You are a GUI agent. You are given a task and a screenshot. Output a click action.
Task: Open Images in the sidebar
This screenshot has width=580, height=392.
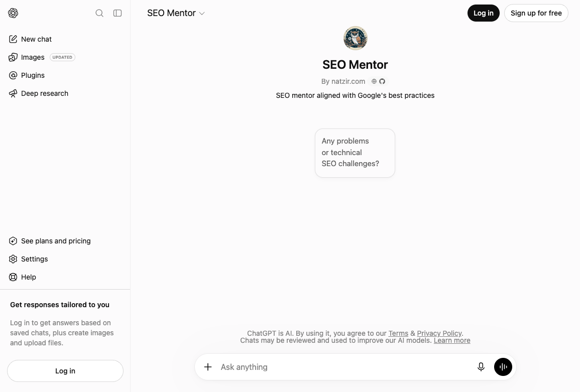pyautogui.click(x=65, y=57)
